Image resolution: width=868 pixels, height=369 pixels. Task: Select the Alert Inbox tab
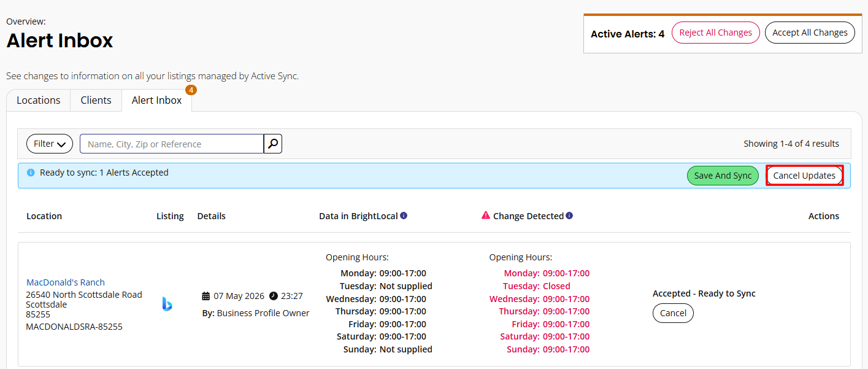(156, 100)
